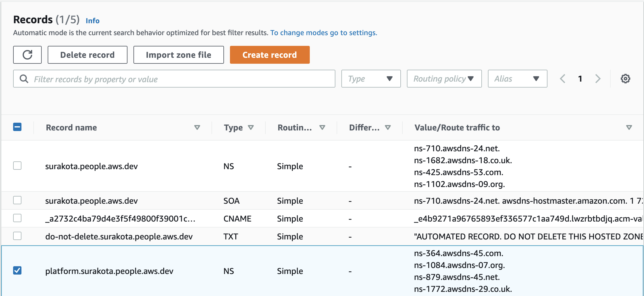Sort by Routing policy column arrow
644x296 pixels.
322,127
